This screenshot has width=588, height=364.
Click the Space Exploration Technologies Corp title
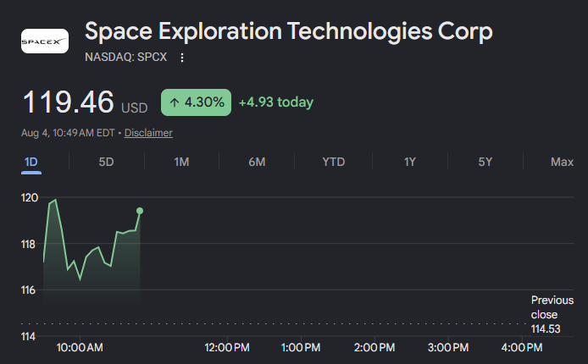(x=289, y=31)
